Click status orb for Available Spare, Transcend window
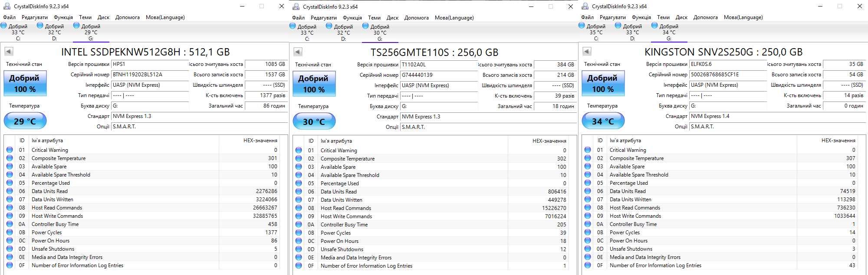Screen dimensions: 868x275 (299, 167)
